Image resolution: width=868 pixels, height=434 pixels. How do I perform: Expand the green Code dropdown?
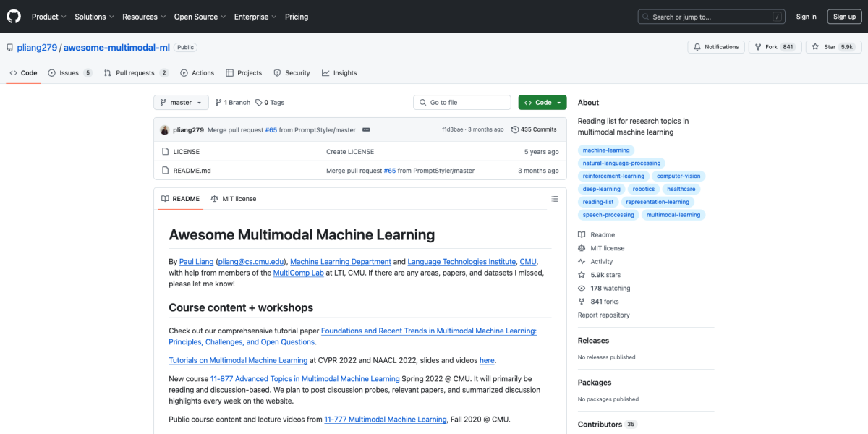(542, 103)
